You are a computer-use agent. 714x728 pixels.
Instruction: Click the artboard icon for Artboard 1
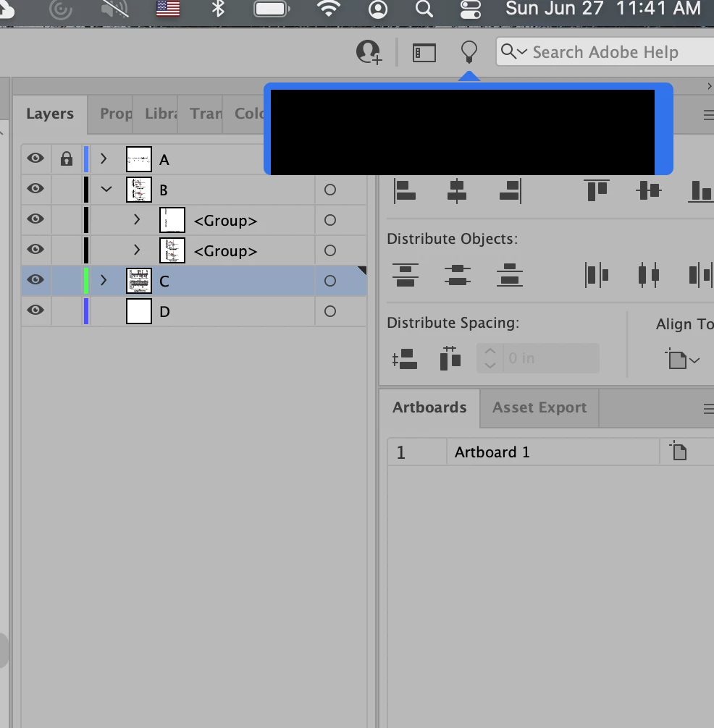pos(679,452)
